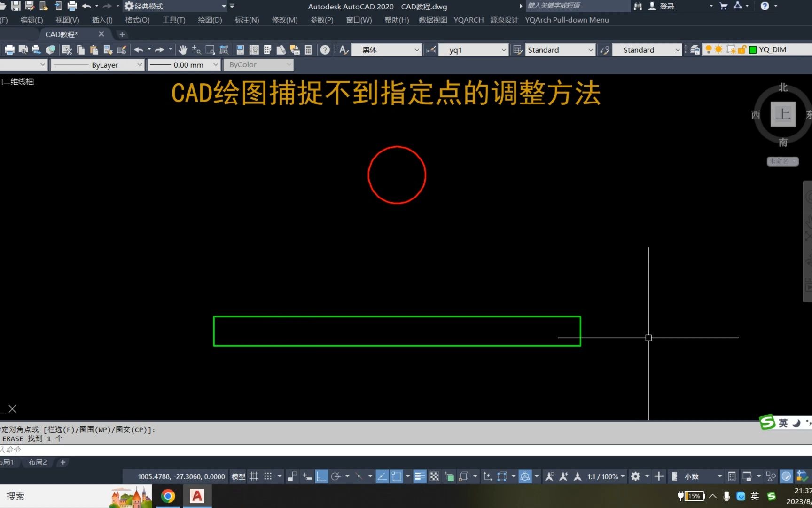This screenshot has height=508, width=812.
Task: Open the 绘图(D) menu
Action: pyautogui.click(x=210, y=20)
